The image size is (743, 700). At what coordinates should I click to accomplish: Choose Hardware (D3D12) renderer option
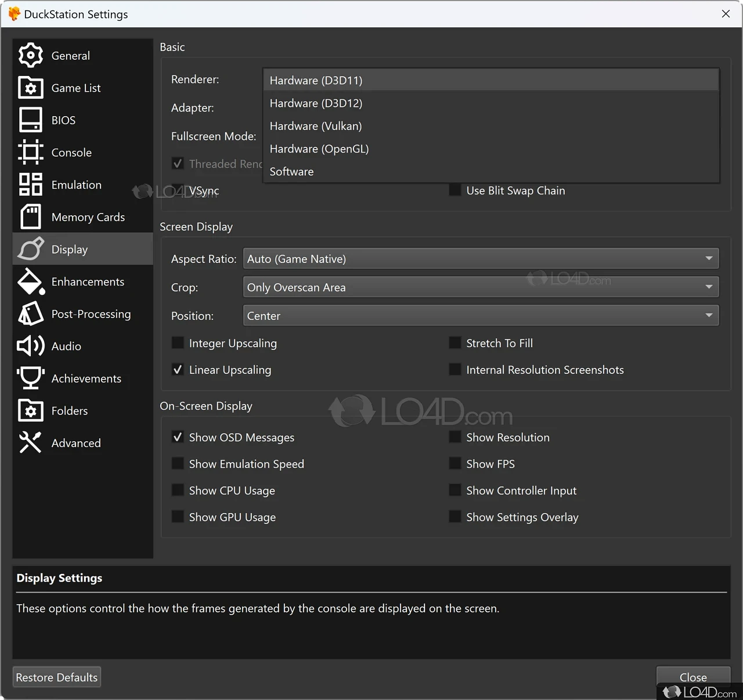click(x=491, y=103)
